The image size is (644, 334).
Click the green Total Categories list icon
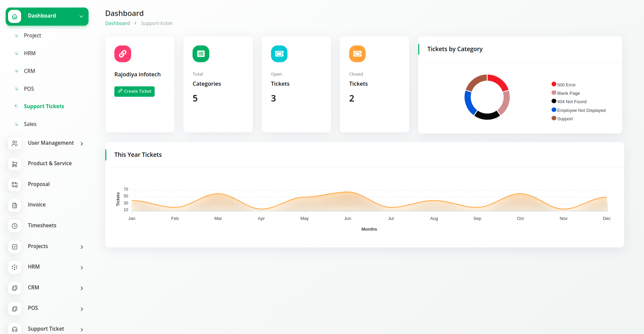(201, 54)
